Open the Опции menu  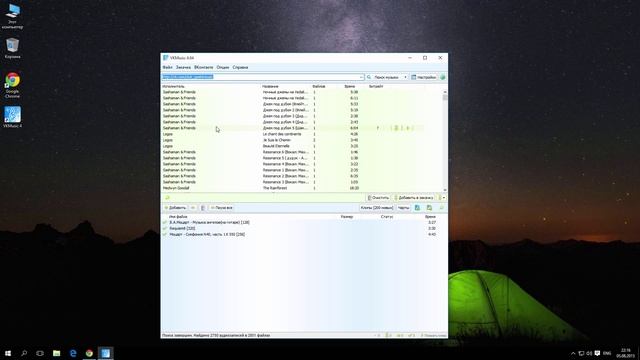223,67
